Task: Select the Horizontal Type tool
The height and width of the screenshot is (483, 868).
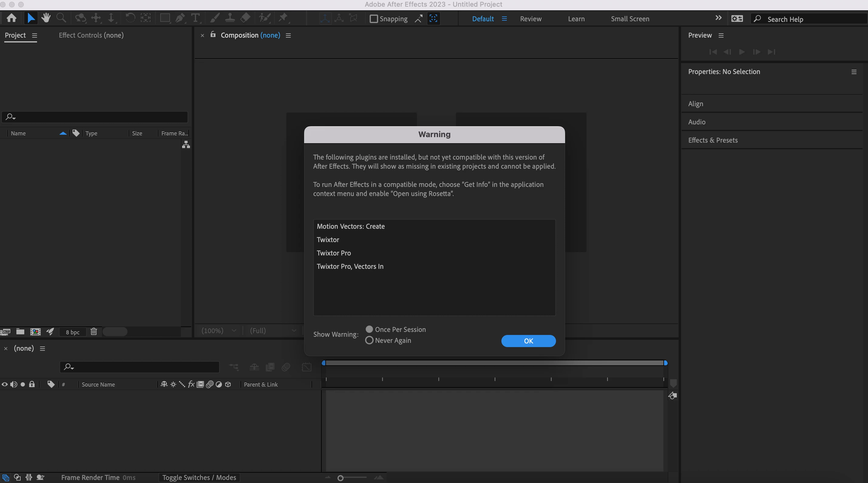Action: click(195, 18)
